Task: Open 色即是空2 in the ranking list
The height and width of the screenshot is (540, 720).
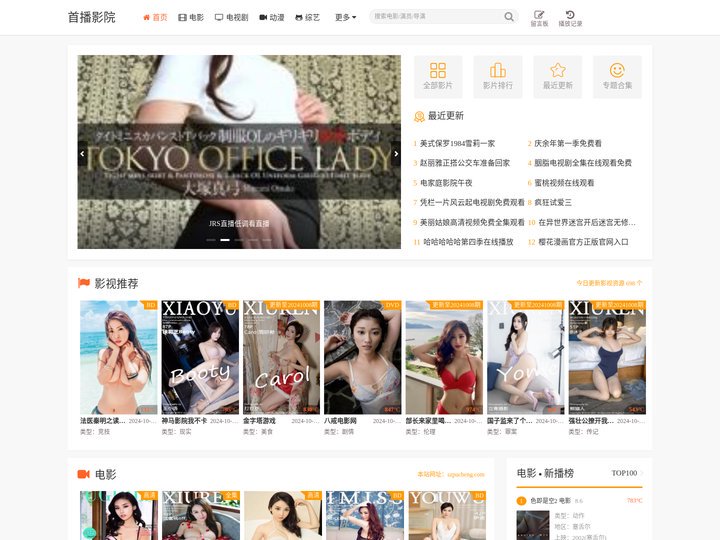Action: pyautogui.click(x=551, y=501)
